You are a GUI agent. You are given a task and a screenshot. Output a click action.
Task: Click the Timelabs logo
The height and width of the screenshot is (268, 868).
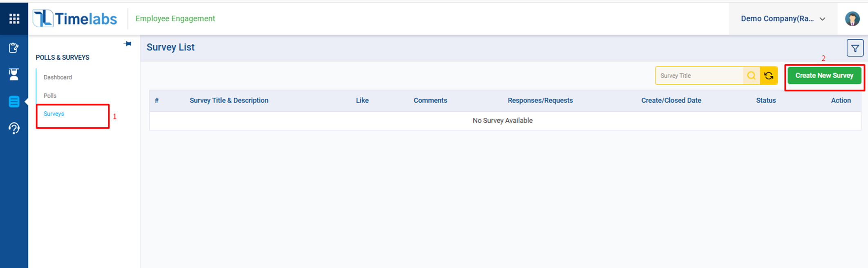75,18
